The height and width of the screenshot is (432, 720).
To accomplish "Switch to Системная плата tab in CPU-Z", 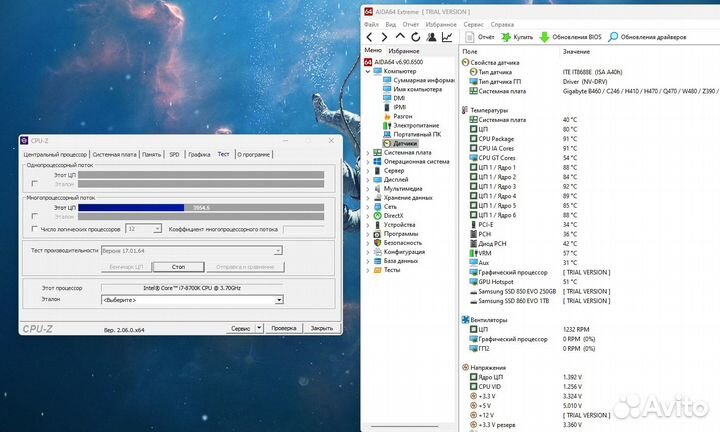I will pyautogui.click(x=114, y=154).
